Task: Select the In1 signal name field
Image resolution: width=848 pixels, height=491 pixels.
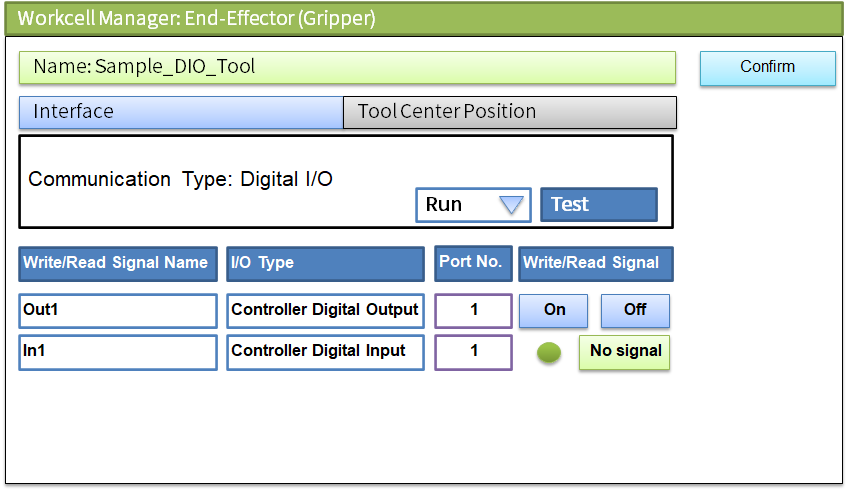Action: 117,352
